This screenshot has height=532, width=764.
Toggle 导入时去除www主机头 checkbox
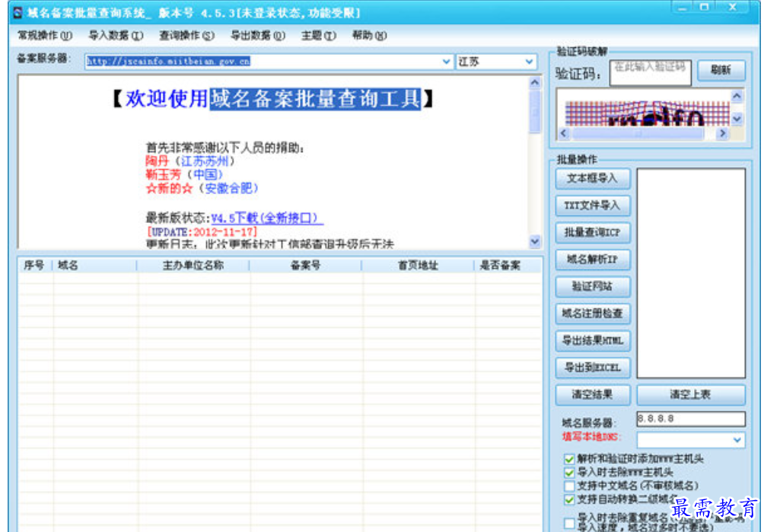[569, 472]
